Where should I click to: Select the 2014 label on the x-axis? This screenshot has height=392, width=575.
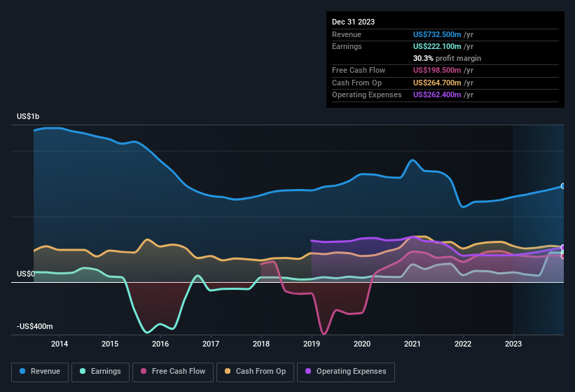[60, 344]
